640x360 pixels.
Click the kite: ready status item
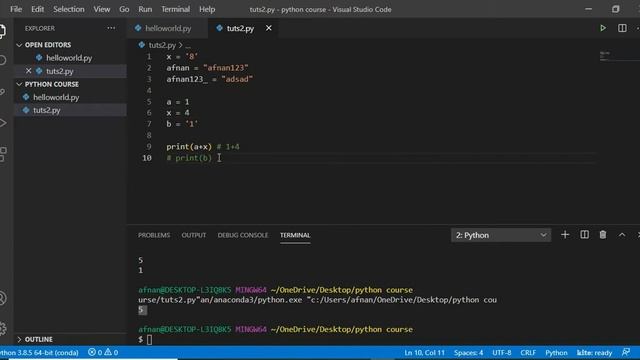594,352
